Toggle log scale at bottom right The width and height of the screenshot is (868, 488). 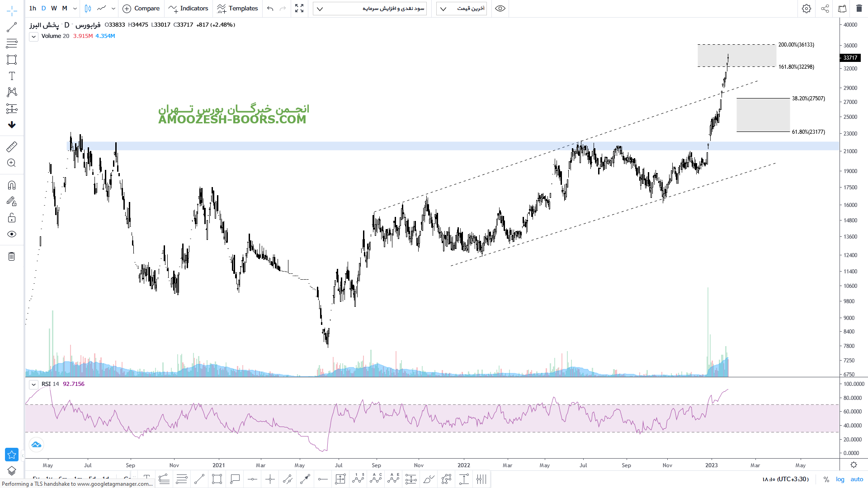point(840,479)
